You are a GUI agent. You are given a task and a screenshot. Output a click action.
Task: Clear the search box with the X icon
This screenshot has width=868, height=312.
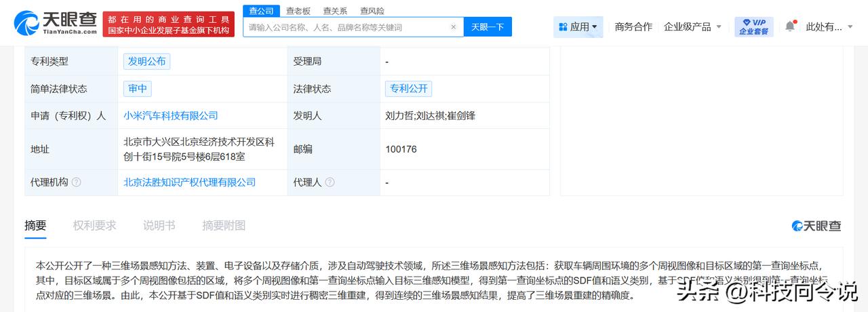454,27
